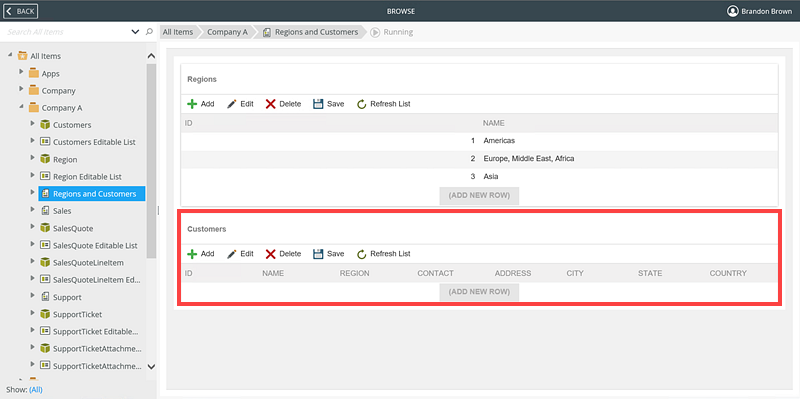This screenshot has height=399, width=800.
Task: Click the COUNTRY column header in Customers
Action: coord(728,273)
